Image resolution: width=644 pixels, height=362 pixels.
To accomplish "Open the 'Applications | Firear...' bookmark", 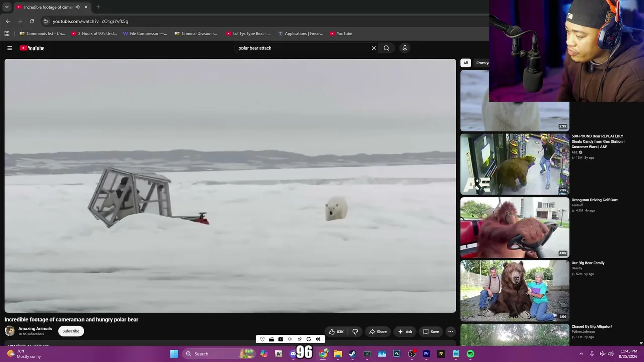I will 300,34.
